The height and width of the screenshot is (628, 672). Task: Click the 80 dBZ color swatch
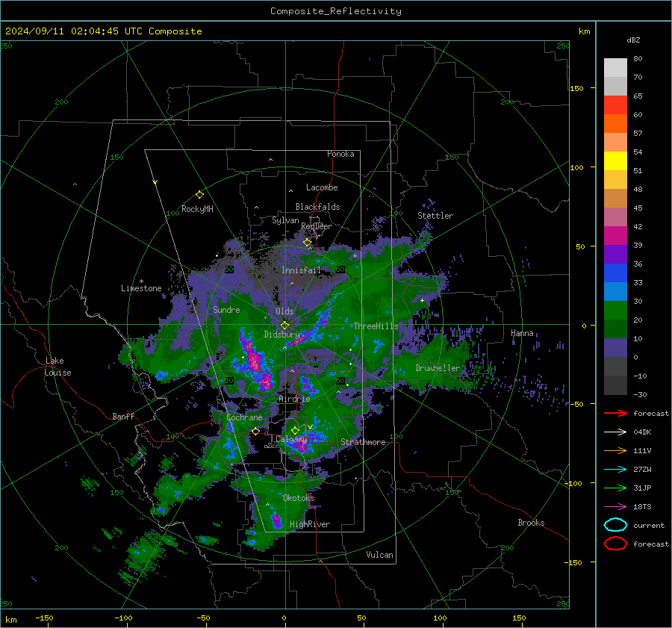pos(615,68)
